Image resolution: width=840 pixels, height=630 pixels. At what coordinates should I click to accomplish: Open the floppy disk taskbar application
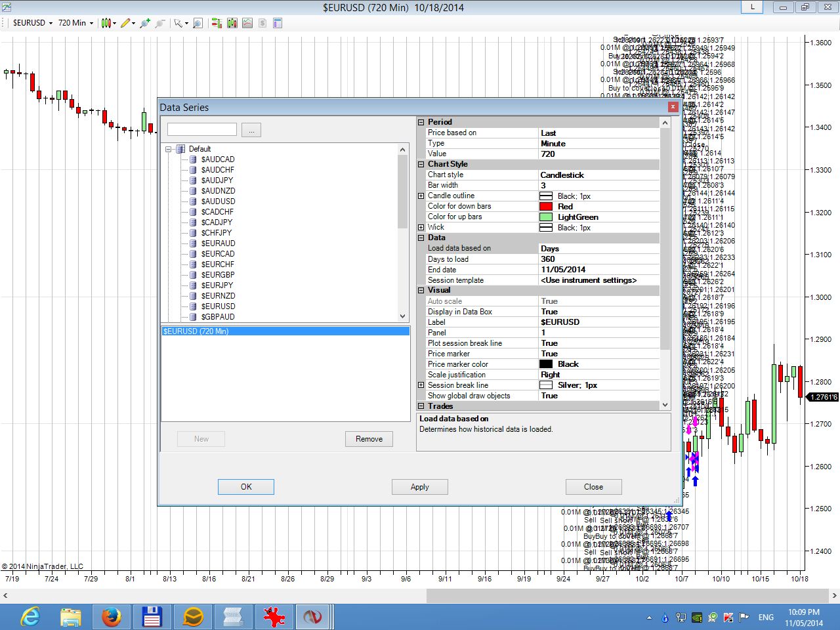click(x=152, y=617)
